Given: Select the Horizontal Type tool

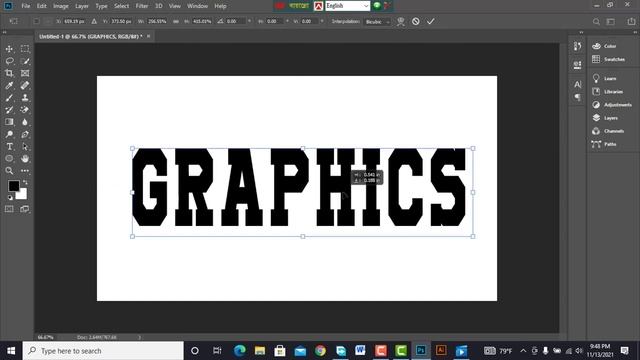Looking at the screenshot, I should [9, 147].
